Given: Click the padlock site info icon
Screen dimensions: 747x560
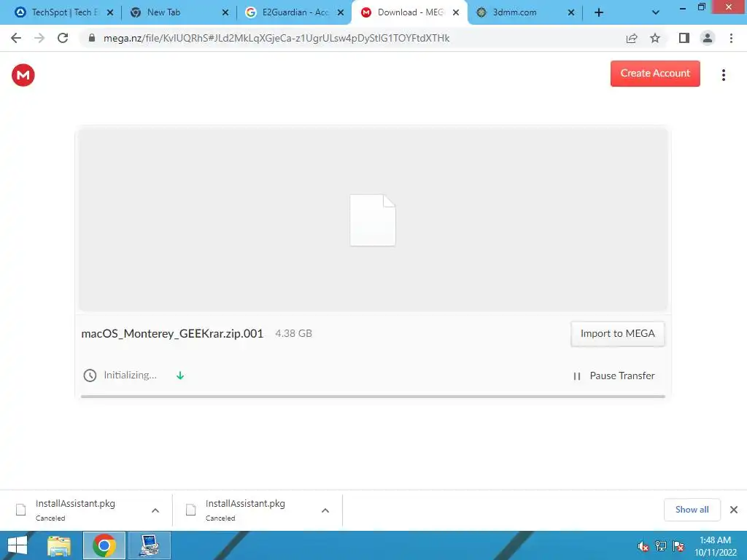Looking at the screenshot, I should click(x=92, y=38).
